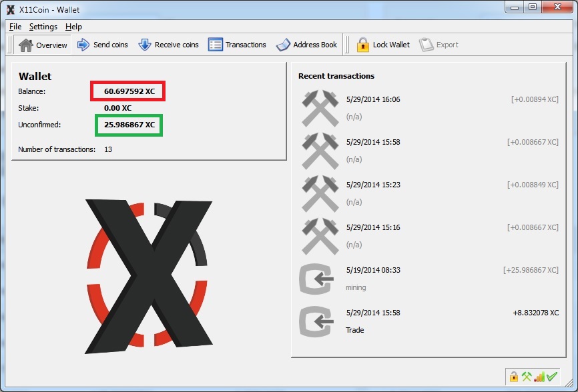The image size is (578, 392).
Task: Open the Help menu
Action: click(x=73, y=27)
